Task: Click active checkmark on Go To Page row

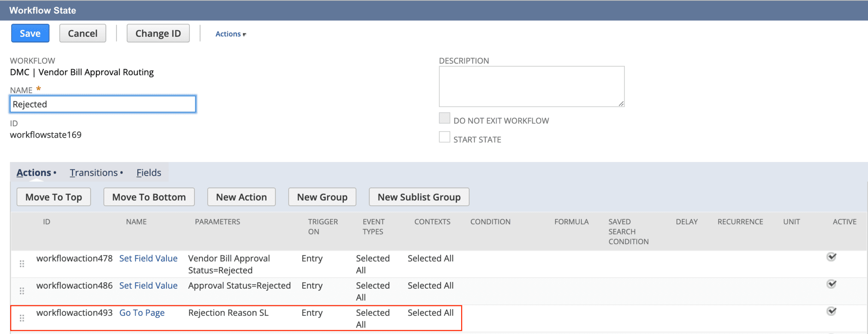Action: [x=831, y=311]
